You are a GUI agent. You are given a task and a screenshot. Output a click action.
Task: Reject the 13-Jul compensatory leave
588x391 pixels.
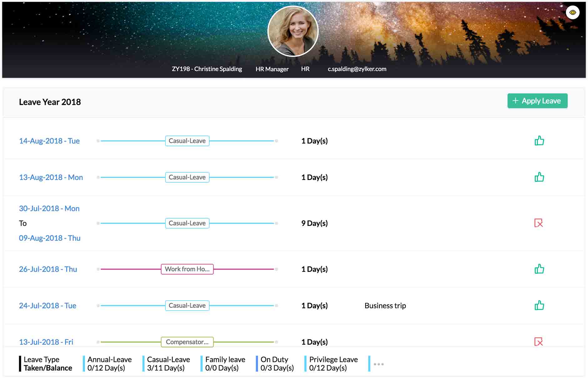tap(539, 342)
